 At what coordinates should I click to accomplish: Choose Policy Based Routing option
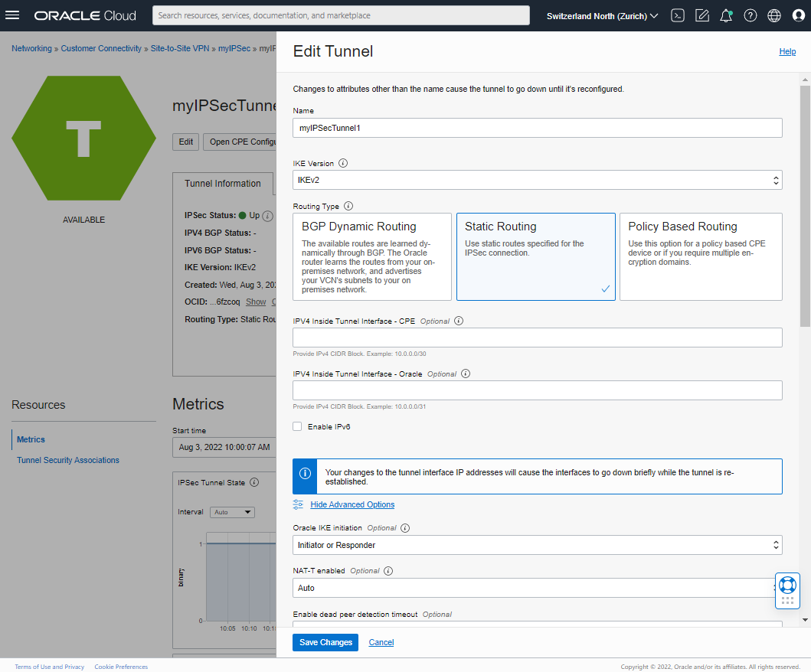point(700,256)
